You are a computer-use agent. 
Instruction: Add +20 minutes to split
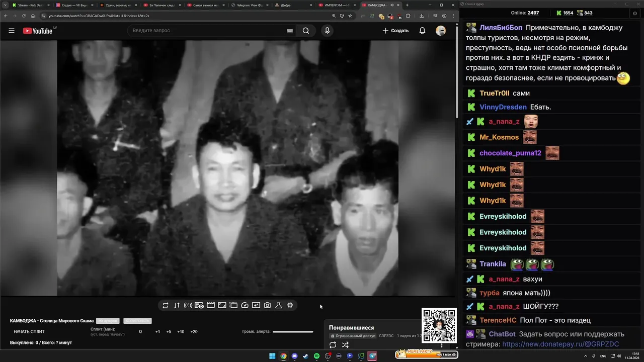click(194, 332)
